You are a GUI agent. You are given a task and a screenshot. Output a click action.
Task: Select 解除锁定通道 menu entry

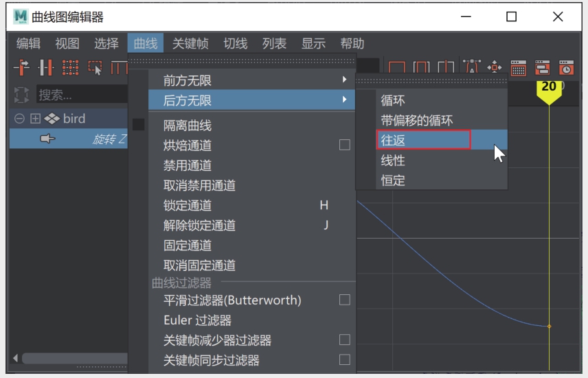tap(251, 225)
